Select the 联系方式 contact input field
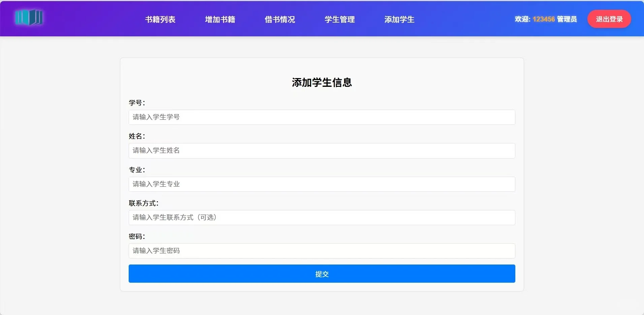Screen dimensions: 644x315 321,217
